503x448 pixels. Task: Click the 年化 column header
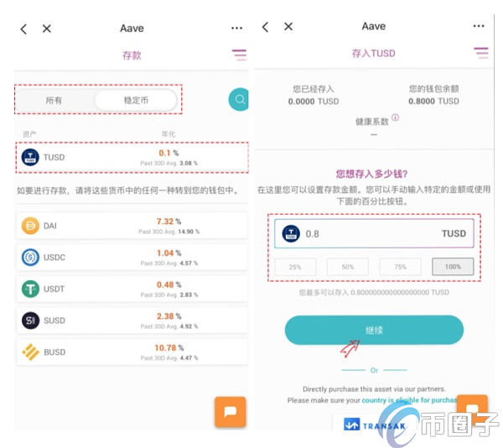[169, 134]
